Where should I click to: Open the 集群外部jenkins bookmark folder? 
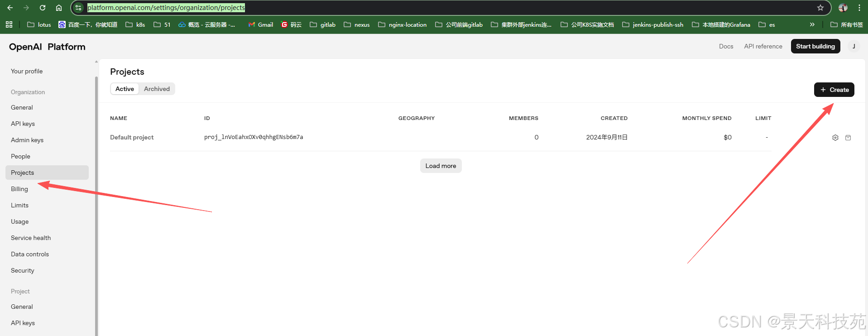click(521, 24)
